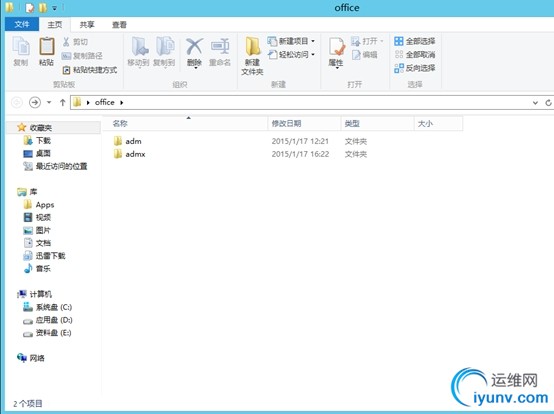Viewport: 554px width, 414px height.
Task: Click the Properties (属性) icon
Action: (x=336, y=47)
